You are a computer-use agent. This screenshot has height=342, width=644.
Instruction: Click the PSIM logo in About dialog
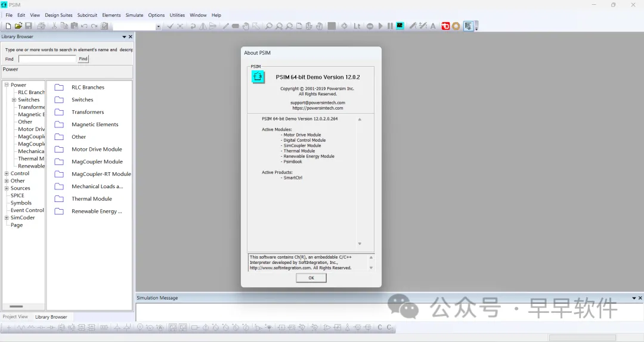(258, 77)
